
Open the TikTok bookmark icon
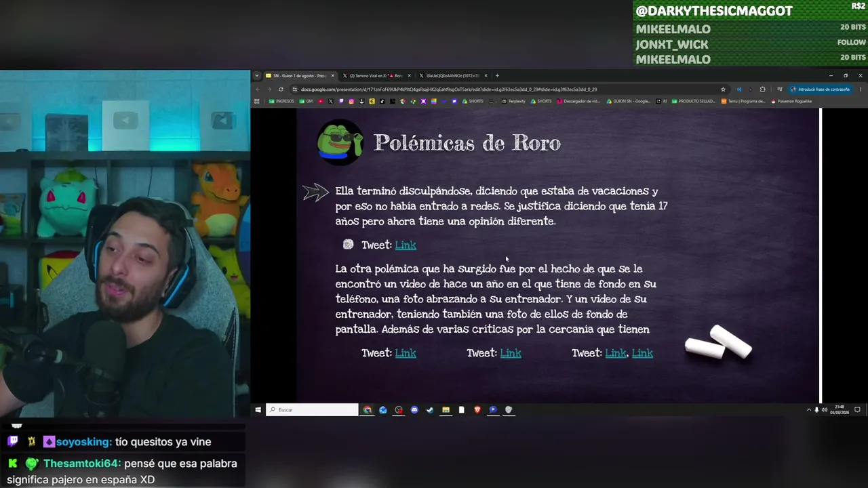382,102
